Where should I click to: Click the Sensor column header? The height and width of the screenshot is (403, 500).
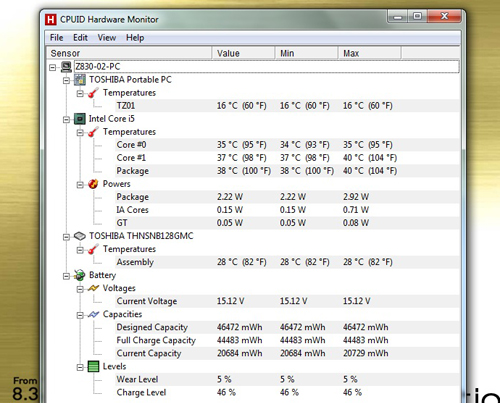pos(129,53)
